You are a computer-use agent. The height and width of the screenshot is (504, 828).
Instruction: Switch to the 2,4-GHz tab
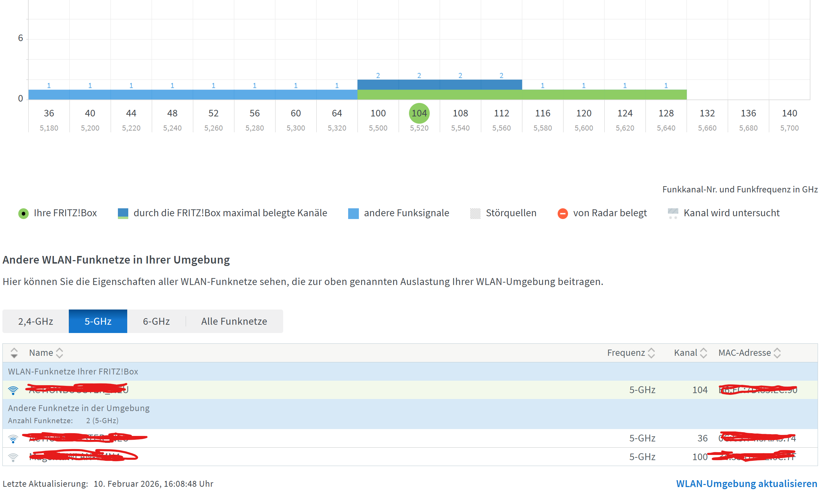tap(36, 321)
